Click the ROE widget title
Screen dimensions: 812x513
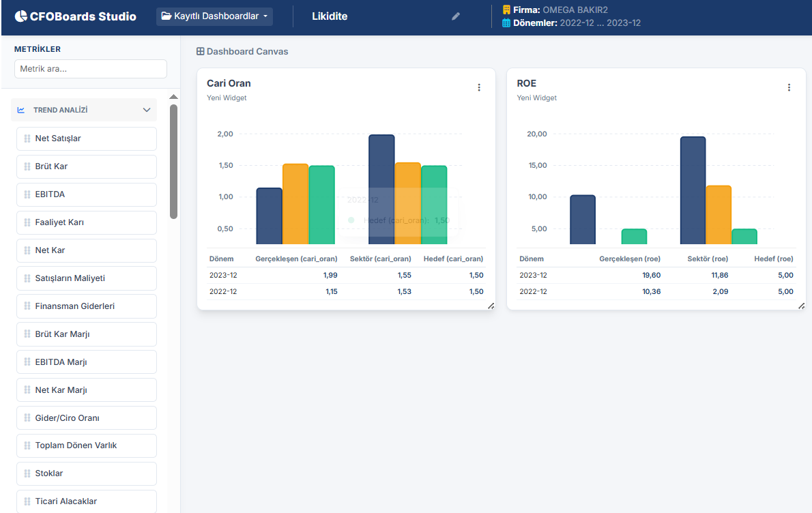(527, 83)
